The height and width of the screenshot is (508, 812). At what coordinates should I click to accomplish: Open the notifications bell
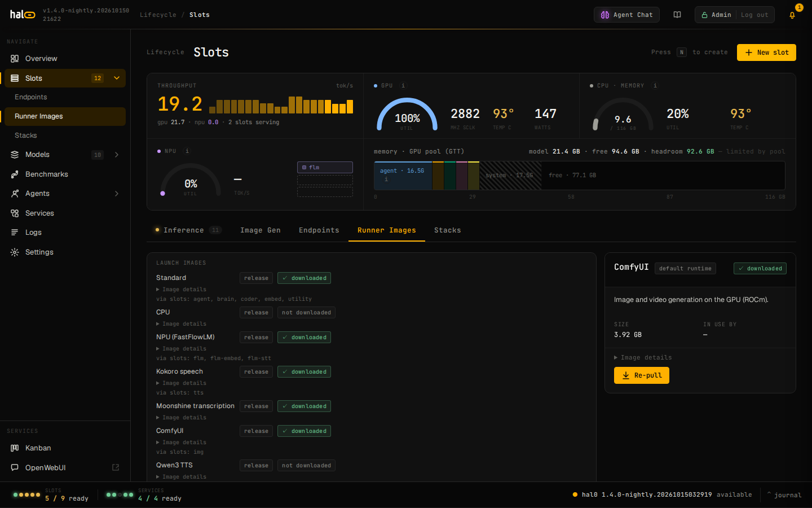792,15
